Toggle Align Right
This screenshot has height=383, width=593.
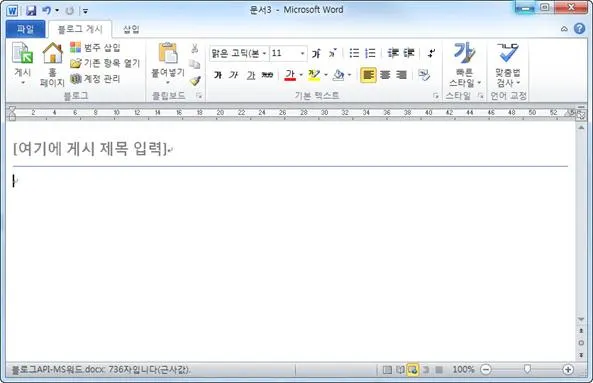[401, 75]
